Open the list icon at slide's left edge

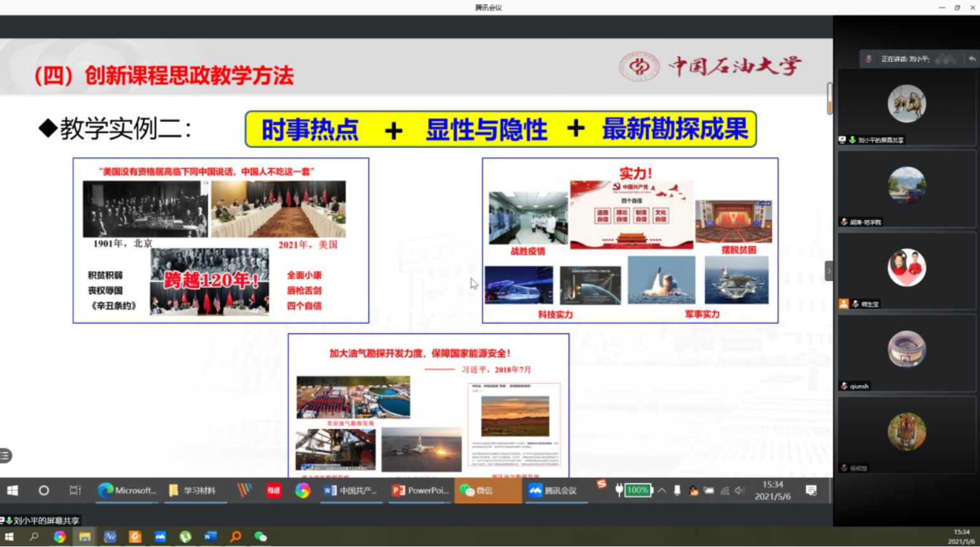(x=6, y=456)
